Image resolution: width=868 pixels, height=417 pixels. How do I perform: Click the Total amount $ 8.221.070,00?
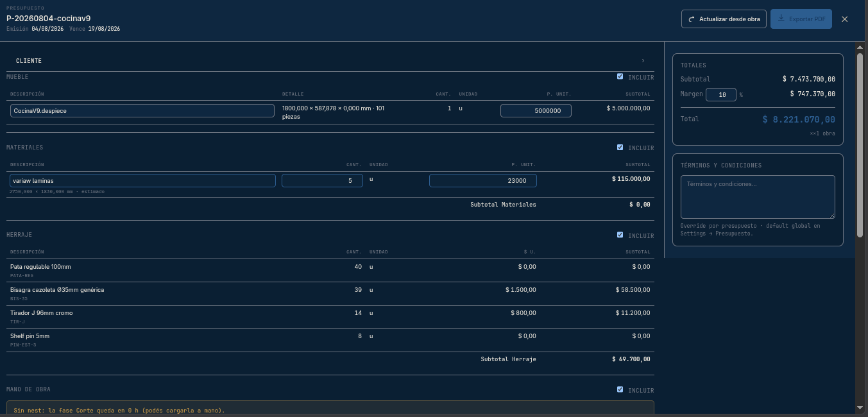(x=799, y=119)
